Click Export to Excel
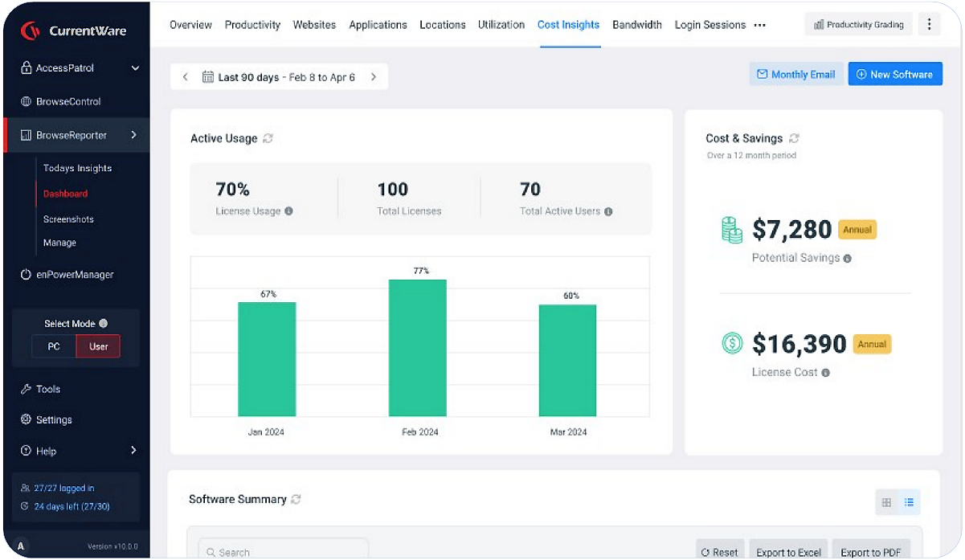Image resolution: width=965 pixels, height=560 pixels. pos(788,551)
